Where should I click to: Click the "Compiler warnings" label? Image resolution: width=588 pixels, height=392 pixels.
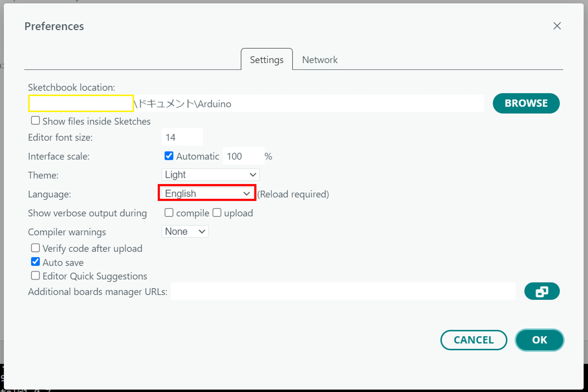point(67,232)
